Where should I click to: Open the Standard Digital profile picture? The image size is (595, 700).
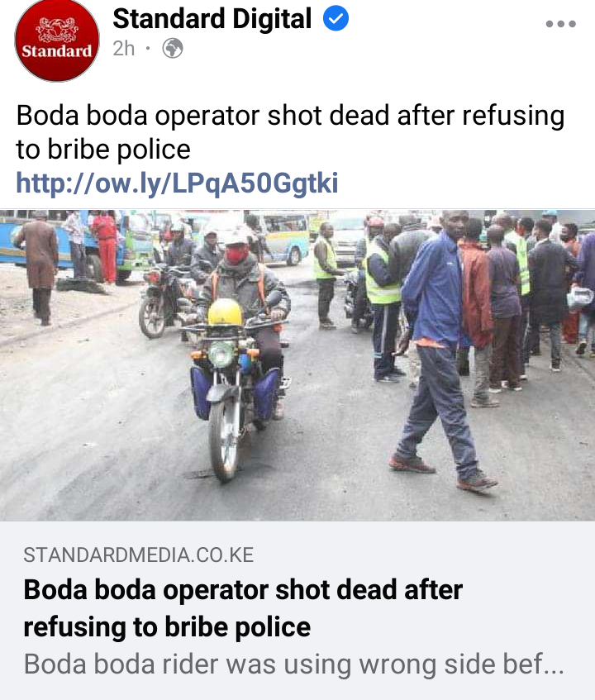pyautogui.click(x=57, y=40)
